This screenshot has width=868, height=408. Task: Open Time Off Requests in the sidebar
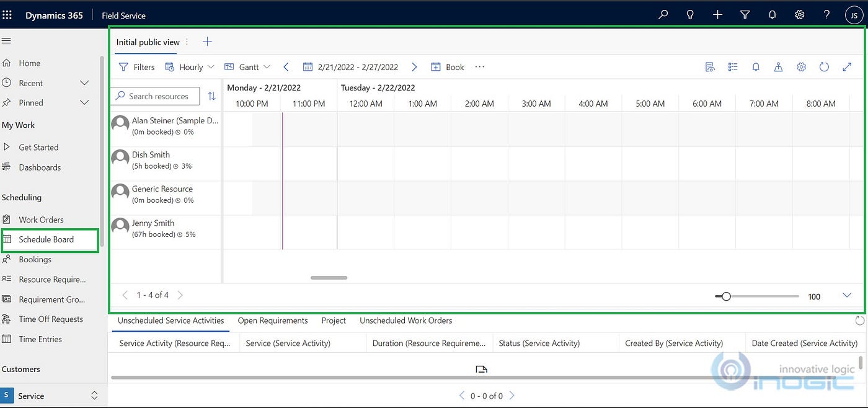[x=50, y=319]
